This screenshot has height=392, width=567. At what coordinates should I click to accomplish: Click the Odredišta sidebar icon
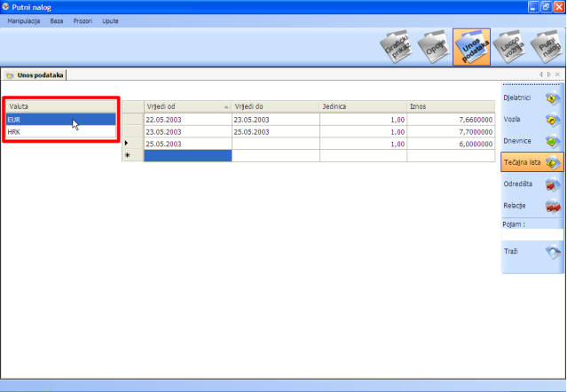click(x=553, y=184)
